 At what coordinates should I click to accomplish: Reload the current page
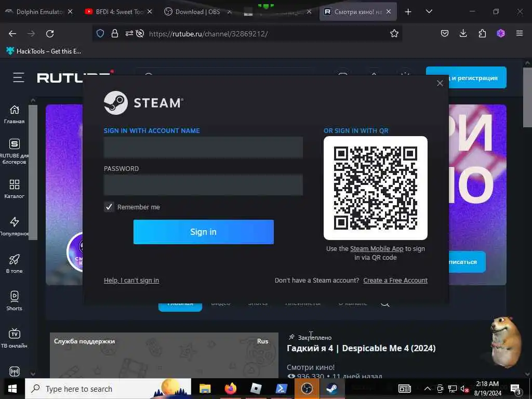(50, 34)
